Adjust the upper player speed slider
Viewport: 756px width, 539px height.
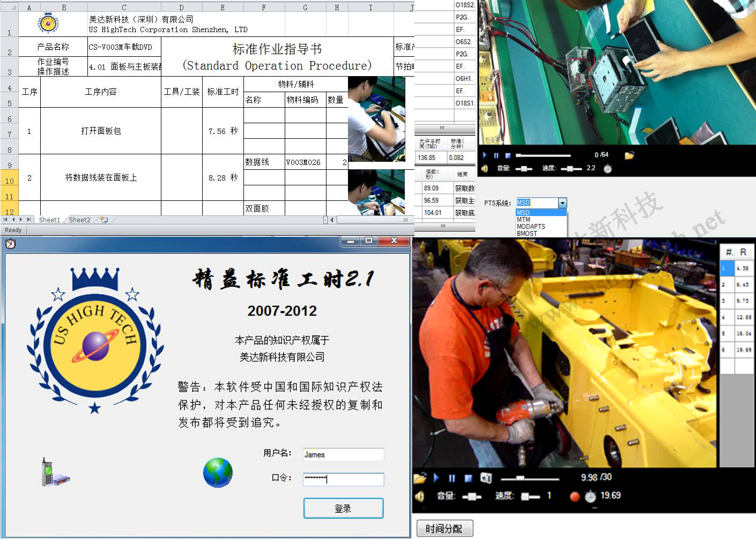coord(571,169)
